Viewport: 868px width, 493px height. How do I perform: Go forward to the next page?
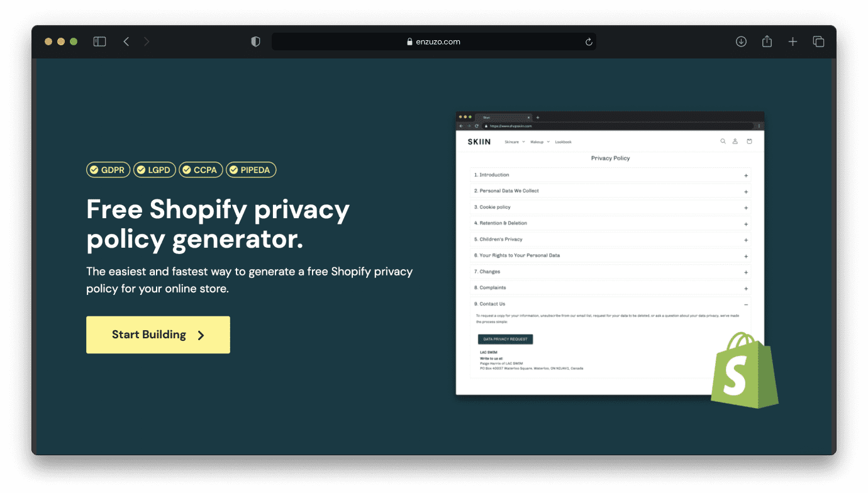[x=147, y=42]
